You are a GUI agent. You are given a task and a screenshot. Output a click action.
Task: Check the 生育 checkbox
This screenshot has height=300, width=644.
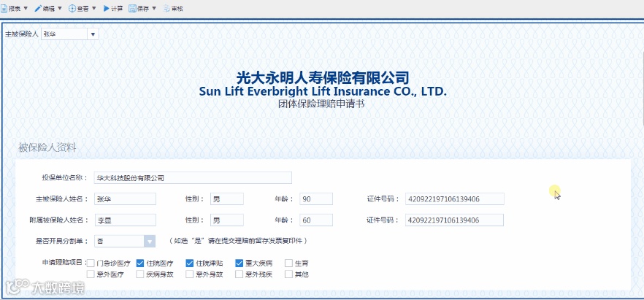288,263
